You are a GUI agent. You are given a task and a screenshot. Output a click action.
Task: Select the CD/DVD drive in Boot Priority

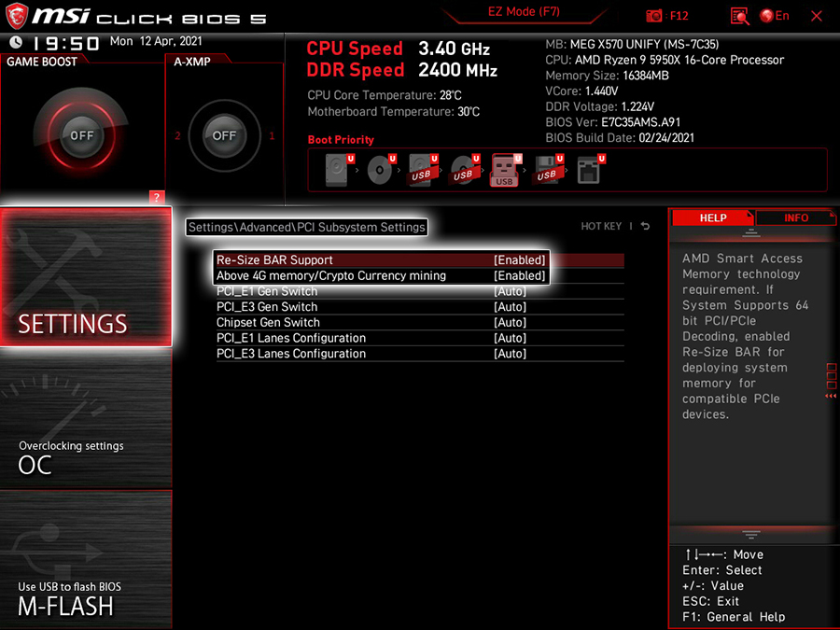[x=379, y=170]
